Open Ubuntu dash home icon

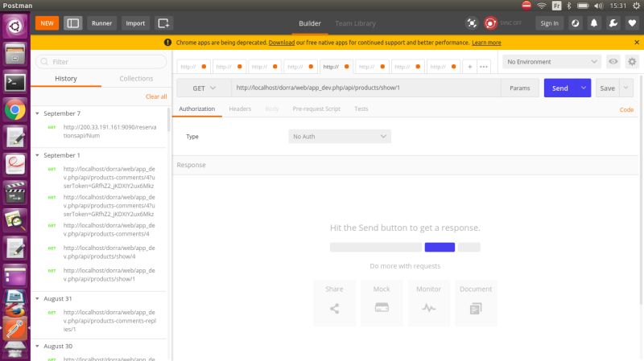coord(15,27)
